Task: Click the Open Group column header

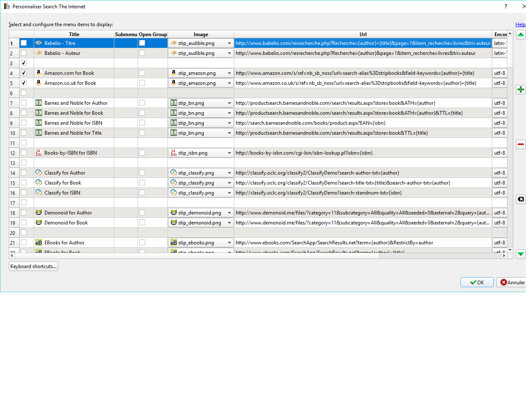Action: coord(153,34)
